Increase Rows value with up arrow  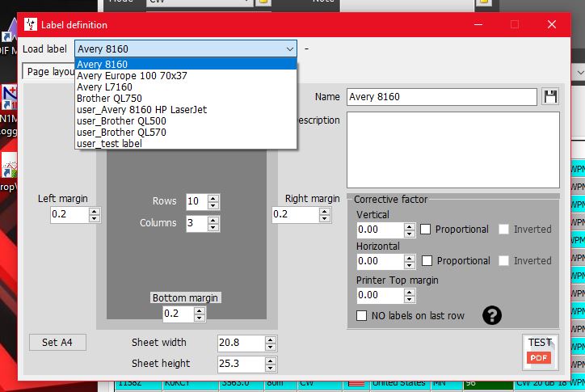(213, 198)
